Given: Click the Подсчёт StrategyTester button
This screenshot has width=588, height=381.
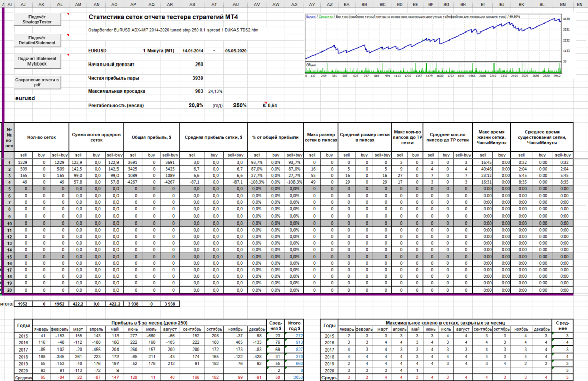Looking at the screenshot, I should [37, 19].
